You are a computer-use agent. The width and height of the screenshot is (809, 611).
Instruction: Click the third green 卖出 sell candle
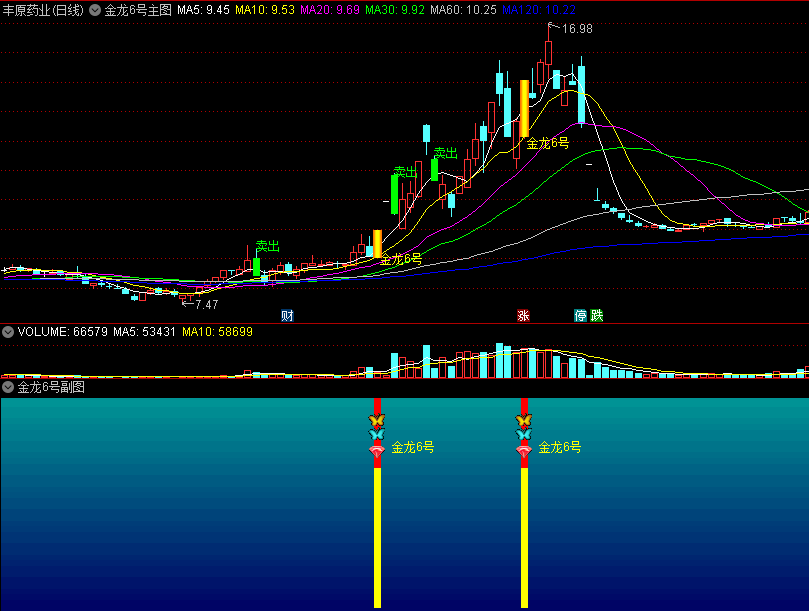pos(434,170)
